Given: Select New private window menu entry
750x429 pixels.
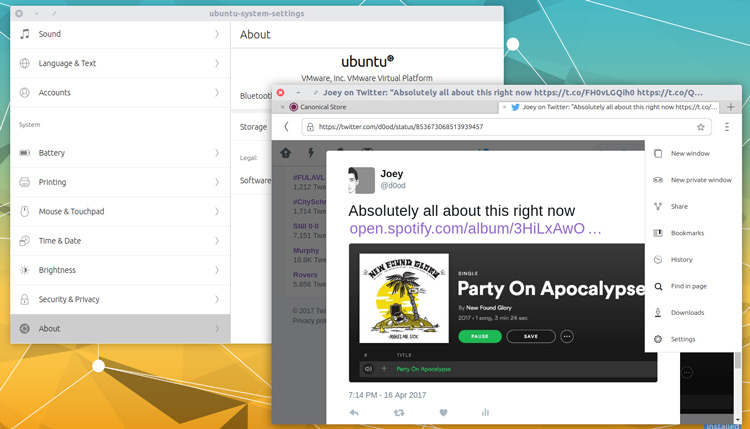Looking at the screenshot, I should (693, 180).
